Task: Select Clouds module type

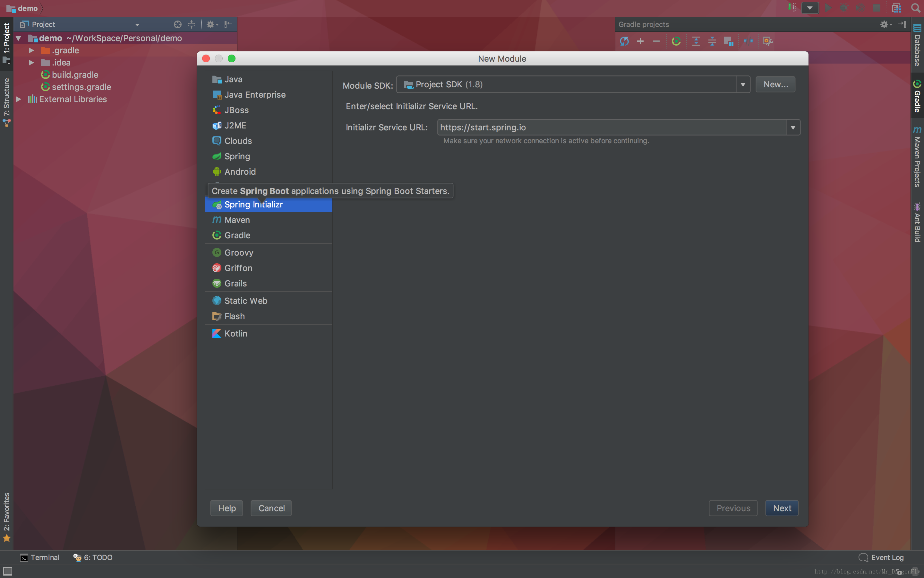Action: click(269, 141)
